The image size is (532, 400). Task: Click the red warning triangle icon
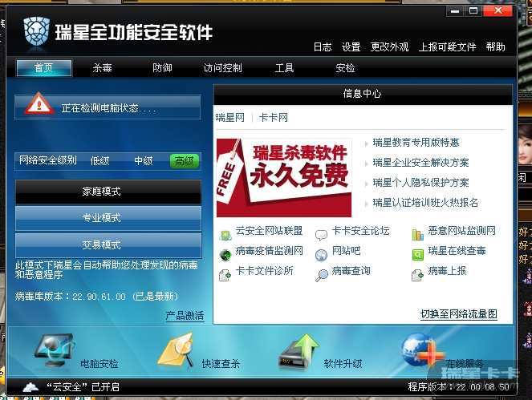click(39, 103)
